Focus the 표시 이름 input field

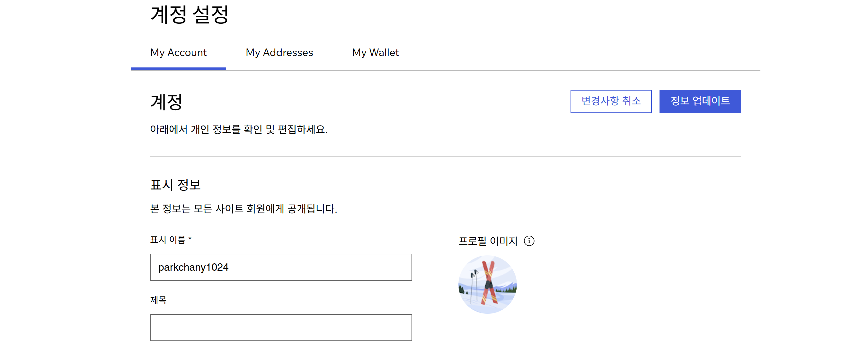(x=281, y=267)
